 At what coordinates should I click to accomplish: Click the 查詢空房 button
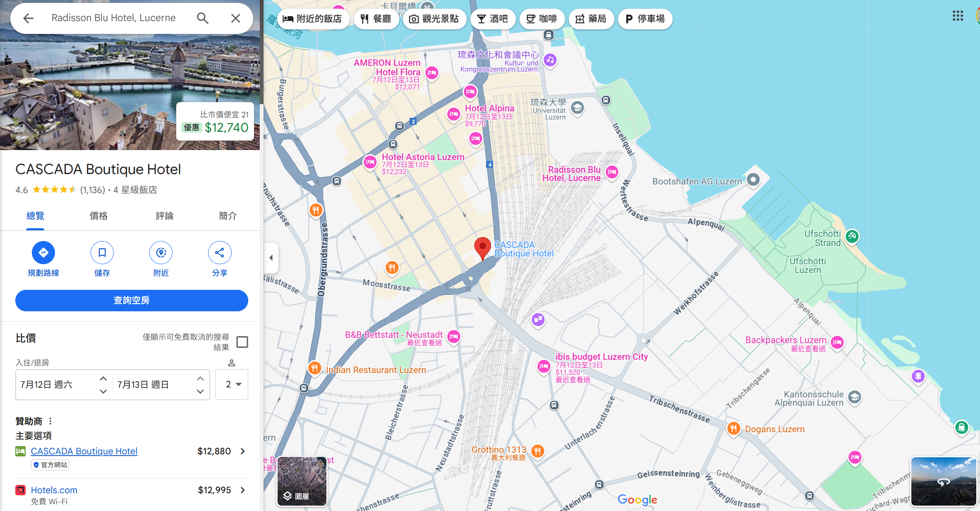(132, 300)
